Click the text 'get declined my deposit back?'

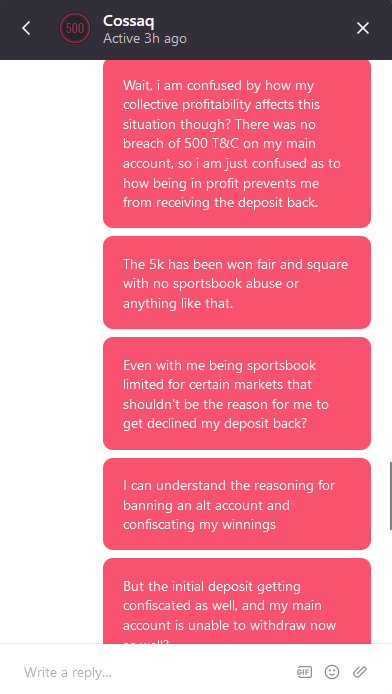tap(215, 424)
